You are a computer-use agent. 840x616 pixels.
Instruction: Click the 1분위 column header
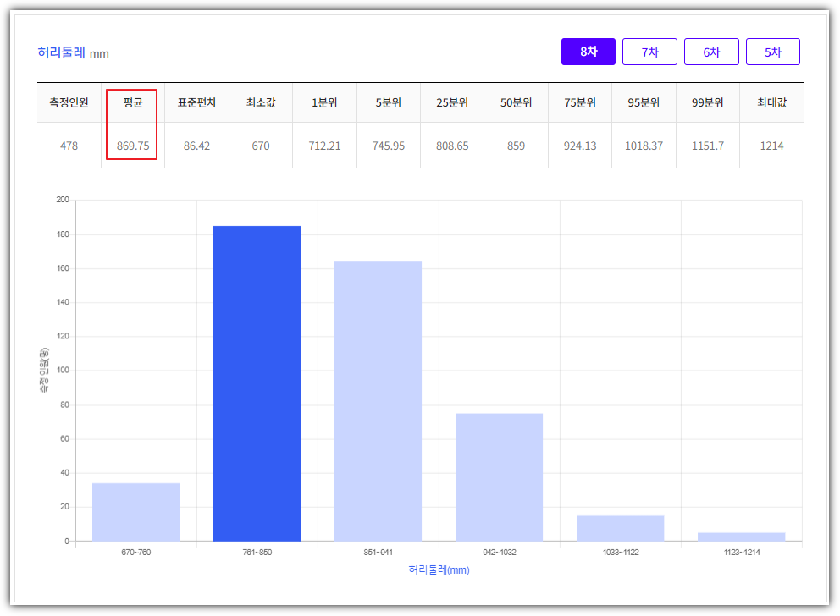click(324, 102)
